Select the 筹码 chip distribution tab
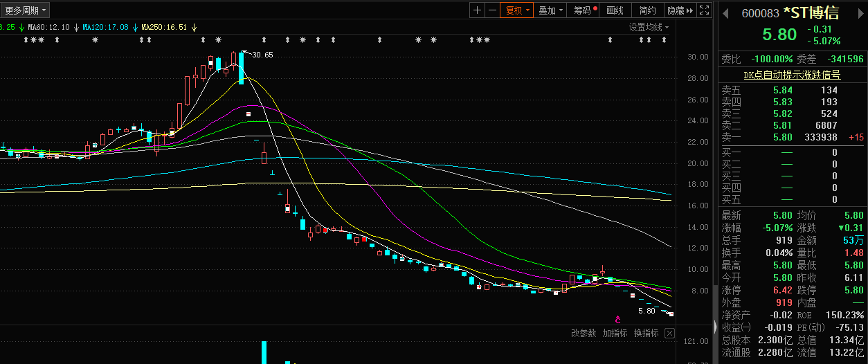The height and width of the screenshot is (364, 868). point(584,10)
